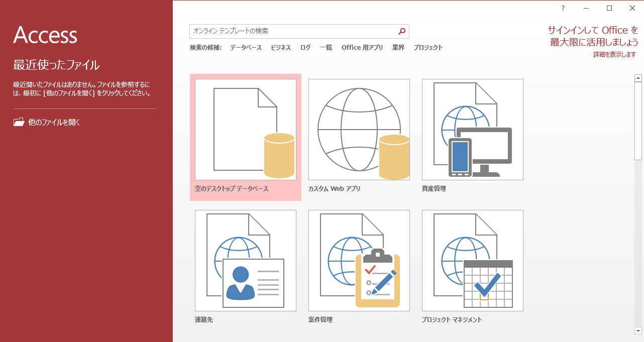Click the scrollbar up arrow
The height and width of the screenshot is (342, 644).
(638, 78)
